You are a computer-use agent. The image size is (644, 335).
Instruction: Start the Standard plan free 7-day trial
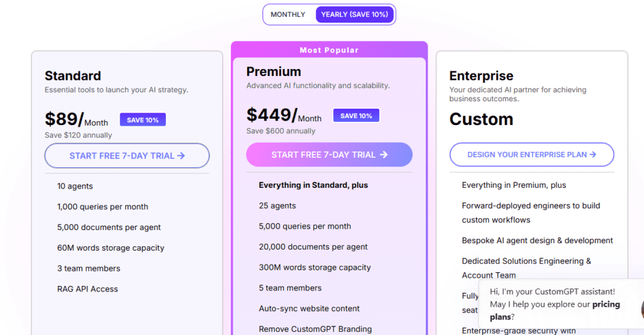[x=127, y=156]
